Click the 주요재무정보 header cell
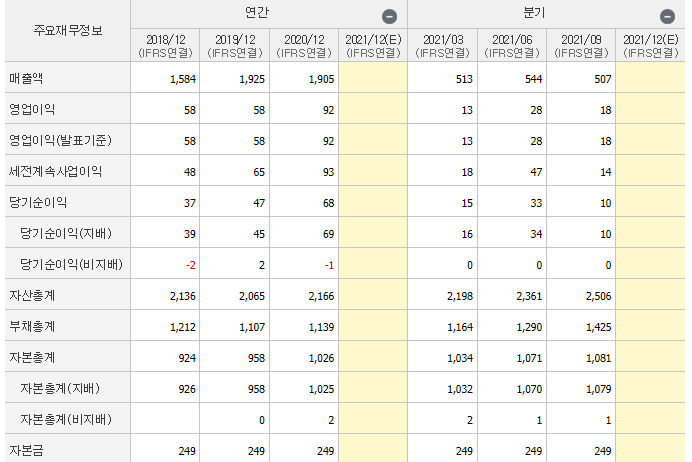The height and width of the screenshot is (462, 692). tap(68, 30)
